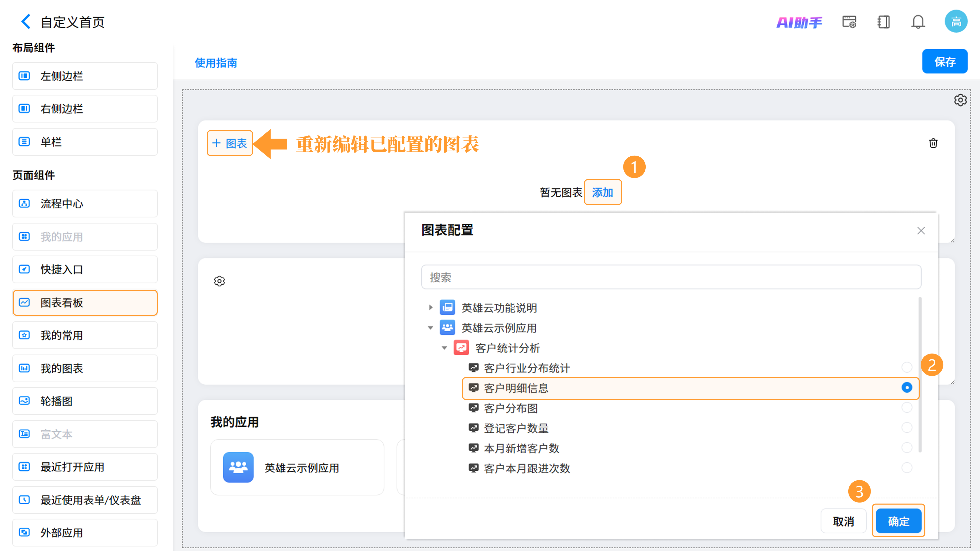
Task: Open the 高 user avatar menu
Action: pos(956,21)
